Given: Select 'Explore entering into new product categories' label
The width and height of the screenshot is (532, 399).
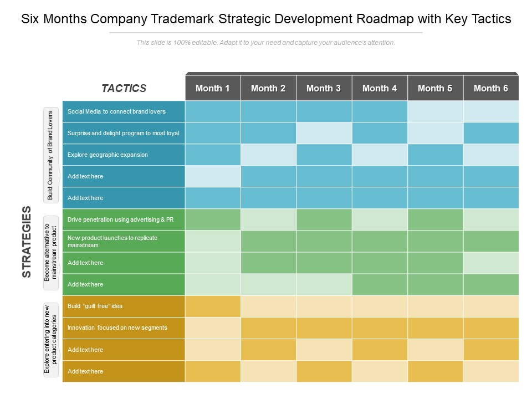Looking at the screenshot, I should 50,339.
